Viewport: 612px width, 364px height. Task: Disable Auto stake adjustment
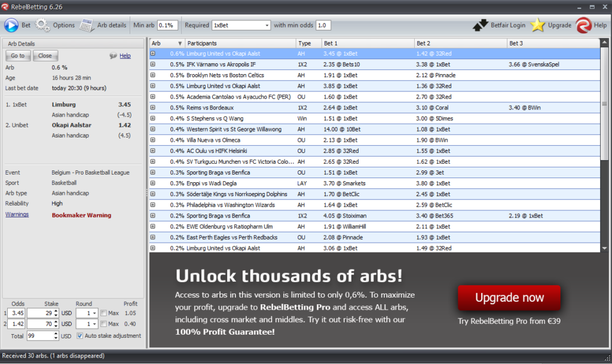79,336
